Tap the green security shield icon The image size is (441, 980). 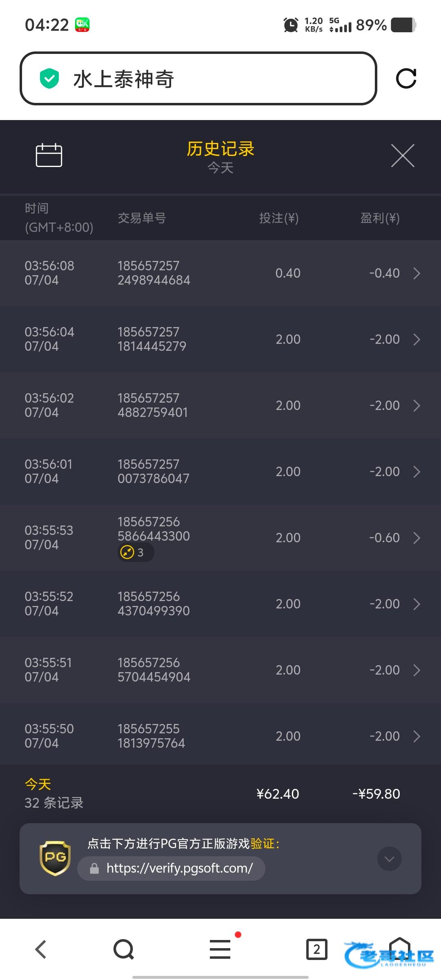click(49, 78)
